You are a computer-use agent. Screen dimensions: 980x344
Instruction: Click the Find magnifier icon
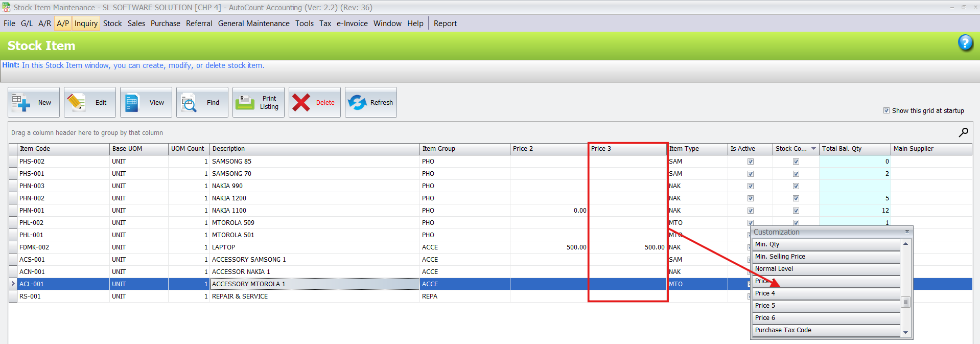point(189,103)
